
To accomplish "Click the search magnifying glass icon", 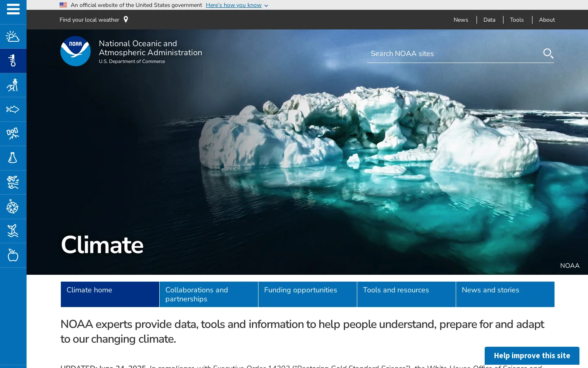I will point(548,54).
